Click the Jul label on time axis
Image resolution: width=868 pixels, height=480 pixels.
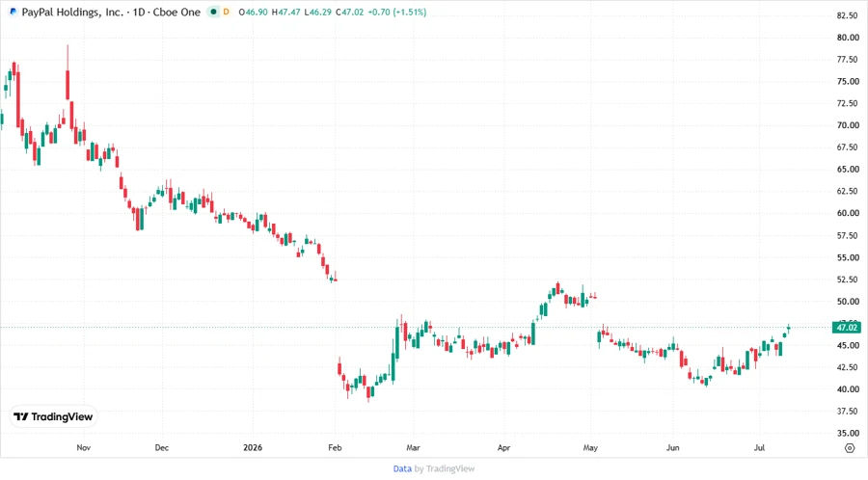coord(760,447)
